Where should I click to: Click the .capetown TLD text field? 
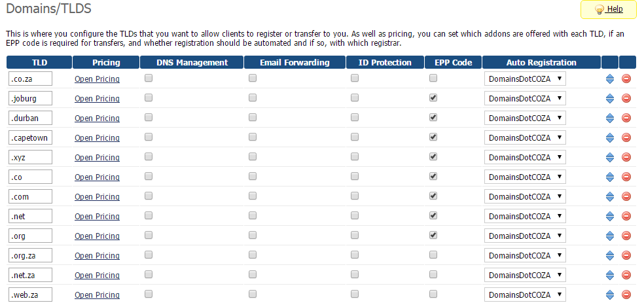[30, 137]
